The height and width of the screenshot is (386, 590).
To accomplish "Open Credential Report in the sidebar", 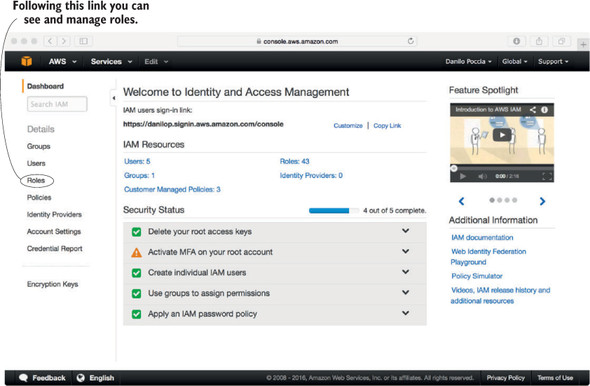I will pos(55,249).
